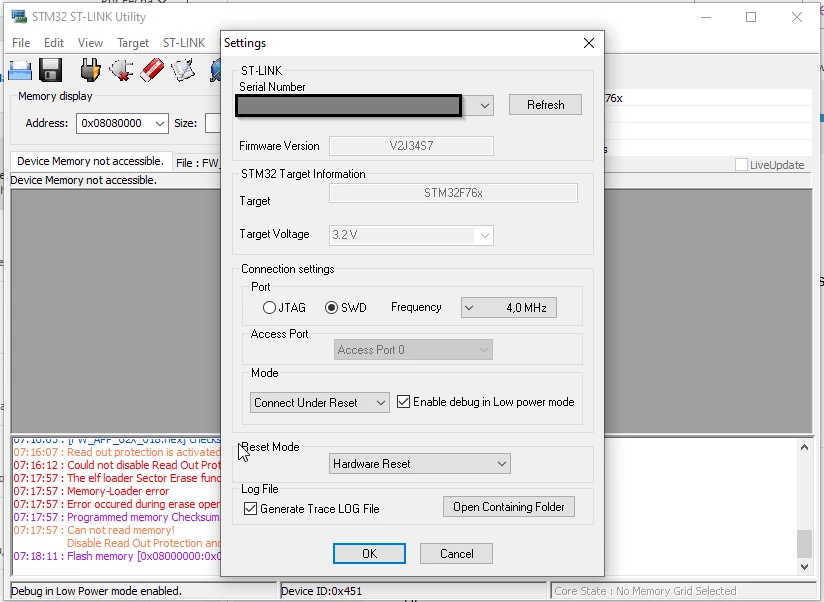Viewport: 824px width, 602px height.
Task: Click the memory Address input field
Action: coord(116,123)
